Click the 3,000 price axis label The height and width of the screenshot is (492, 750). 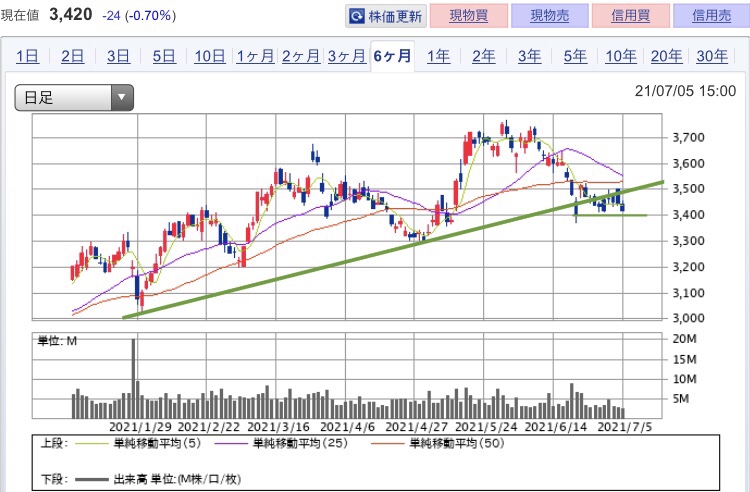point(688,318)
